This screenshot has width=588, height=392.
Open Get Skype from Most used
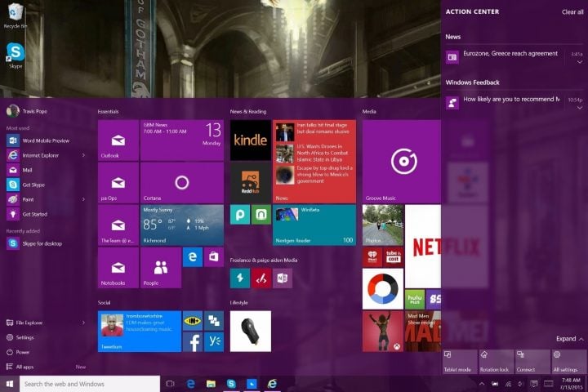point(45,185)
